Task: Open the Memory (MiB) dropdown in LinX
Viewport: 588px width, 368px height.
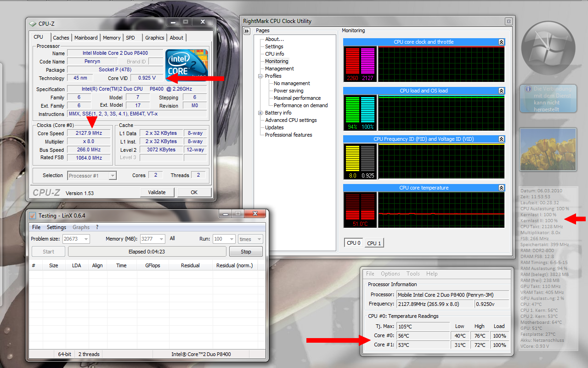Action: [x=161, y=239]
